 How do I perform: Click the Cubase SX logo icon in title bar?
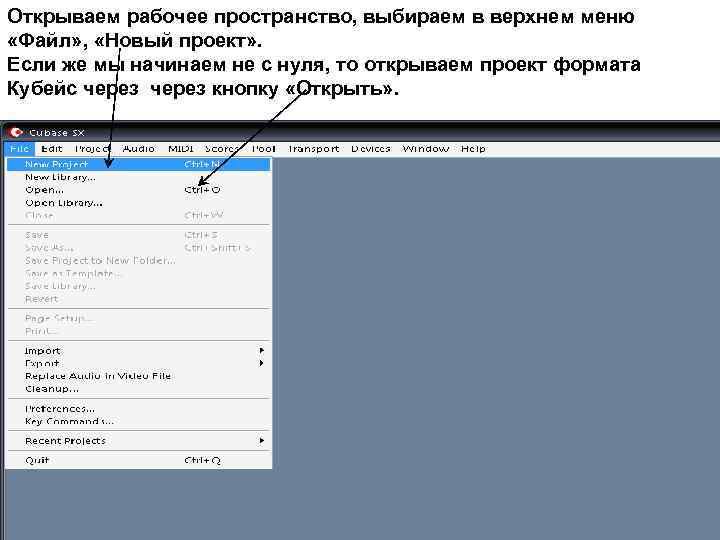(16, 132)
